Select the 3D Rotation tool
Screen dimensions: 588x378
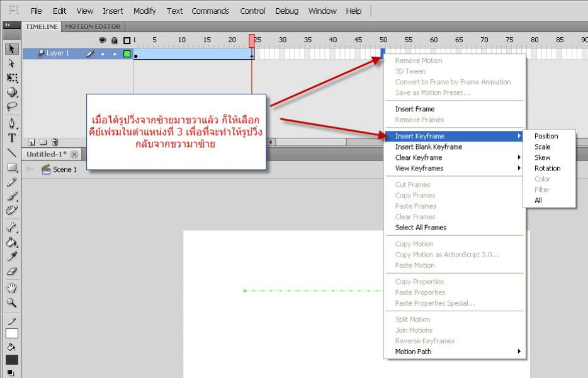pos(11,92)
